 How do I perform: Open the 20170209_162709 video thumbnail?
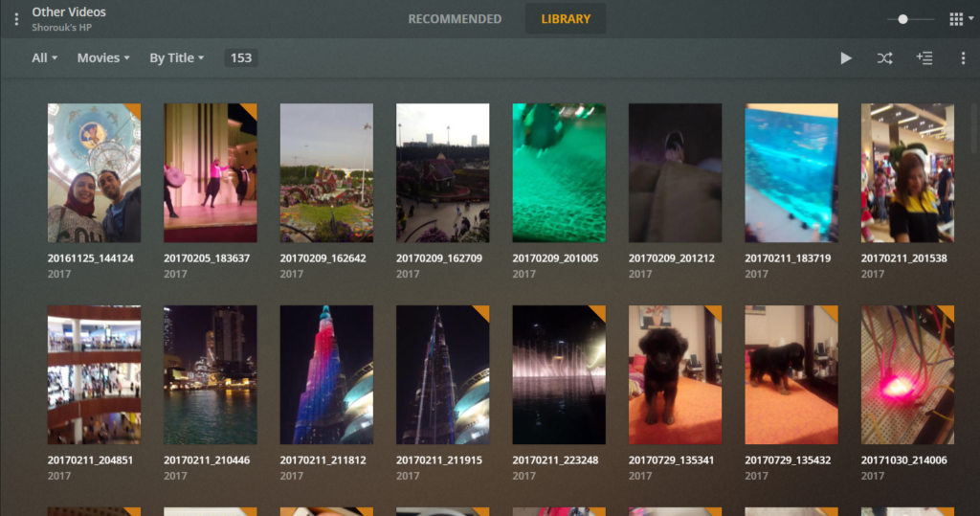click(442, 172)
